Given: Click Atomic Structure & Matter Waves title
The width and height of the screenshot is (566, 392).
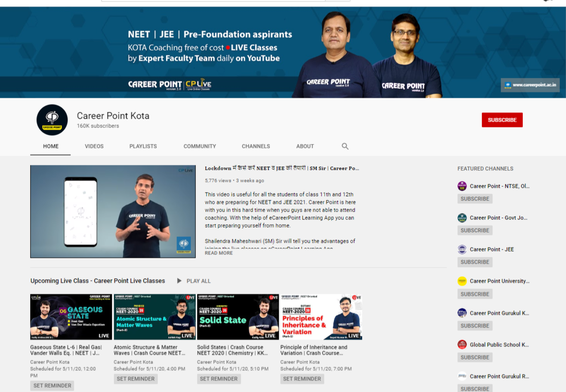Looking at the screenshot, I should [149, 350].
